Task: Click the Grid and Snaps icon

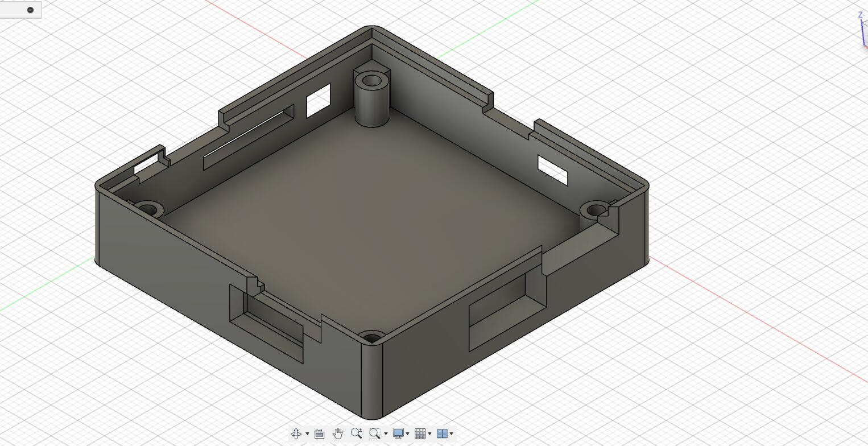Action: tap(420, 433)
